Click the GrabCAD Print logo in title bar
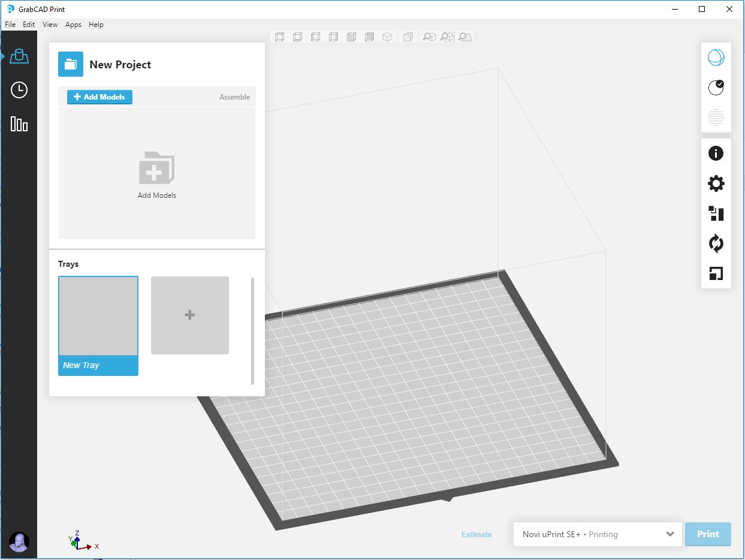The height and width of the screenshot is (560, 745). [x=10, y=9]
